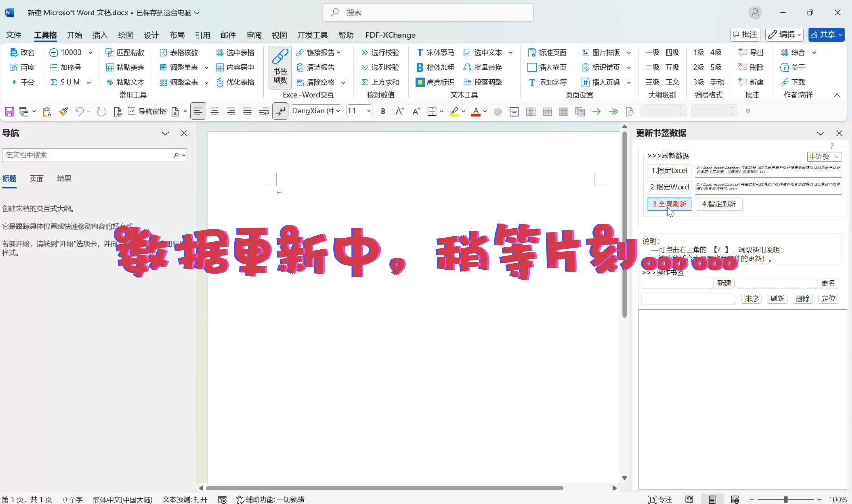852x504 pixels.
Task: Apply 楷体加粗 bold font tool
Action: [435, 67]
